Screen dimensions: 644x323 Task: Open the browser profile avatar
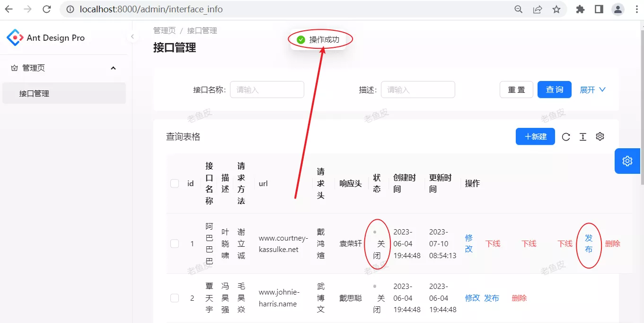pyautogui.click(x=618, y=9)
